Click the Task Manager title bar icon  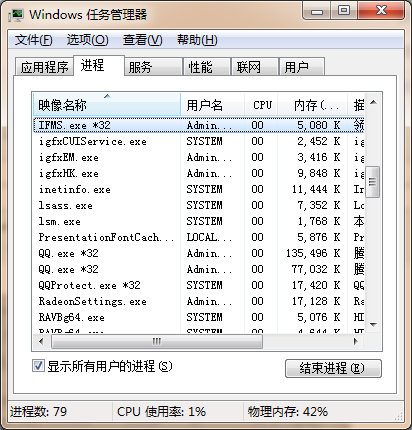pos(16,15)
